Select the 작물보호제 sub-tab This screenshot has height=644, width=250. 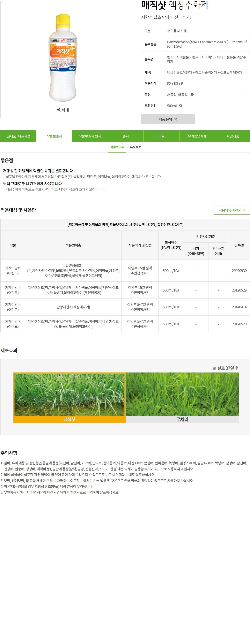(117, 147)
